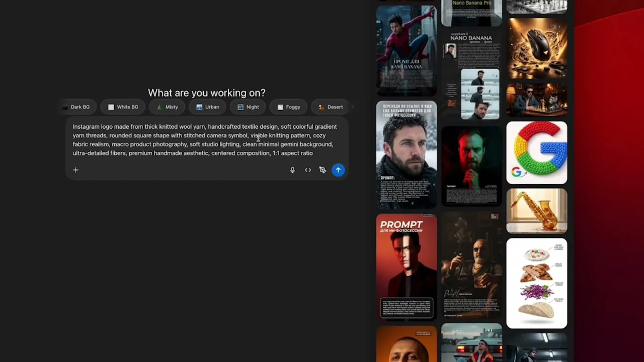Choose the Misty preset chip

[167, 107]
